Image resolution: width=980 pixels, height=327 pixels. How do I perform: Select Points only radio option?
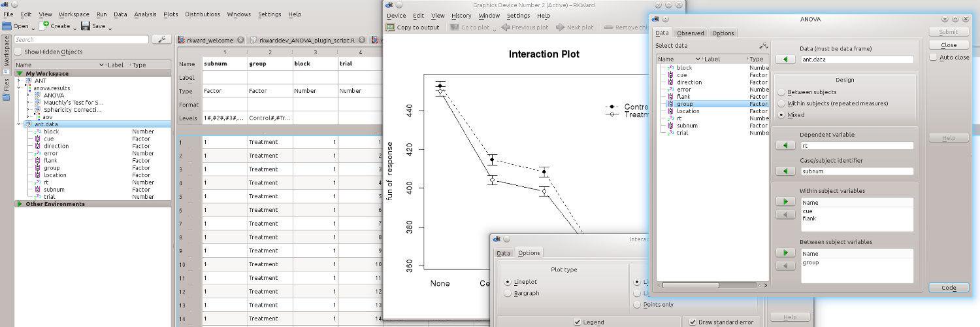(x=638, y=304)
